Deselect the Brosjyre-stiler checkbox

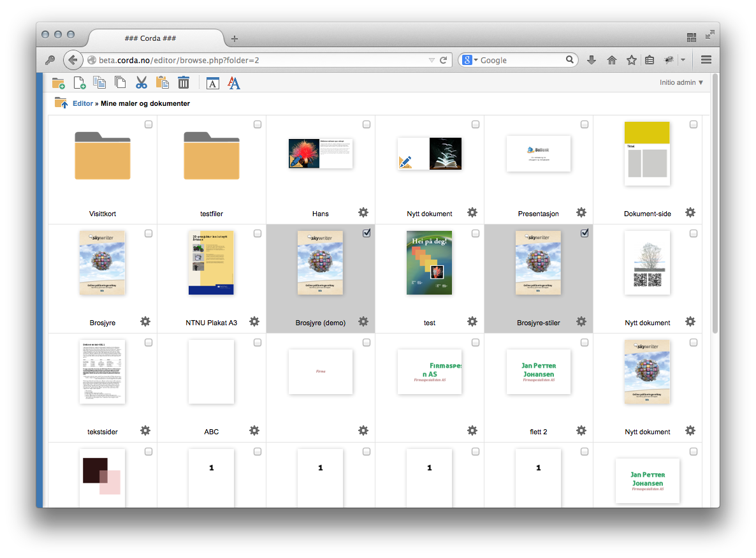coord(585,233)
